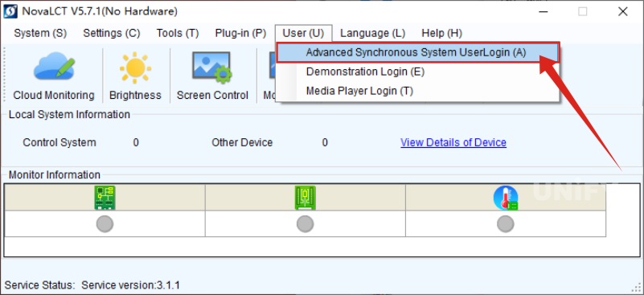Viewport: 644px width, 295px height.
Task: Open the Settings (C) menu
Action: [112, 33]
